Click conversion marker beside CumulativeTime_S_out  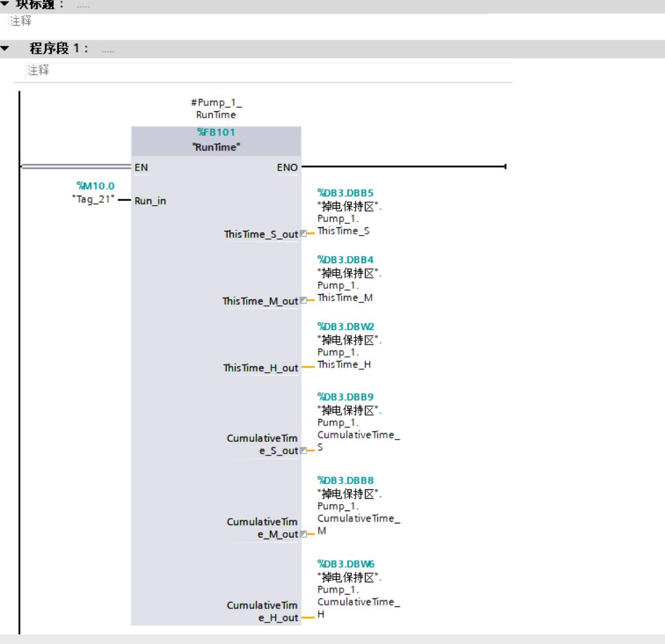(x=303, y=451)
